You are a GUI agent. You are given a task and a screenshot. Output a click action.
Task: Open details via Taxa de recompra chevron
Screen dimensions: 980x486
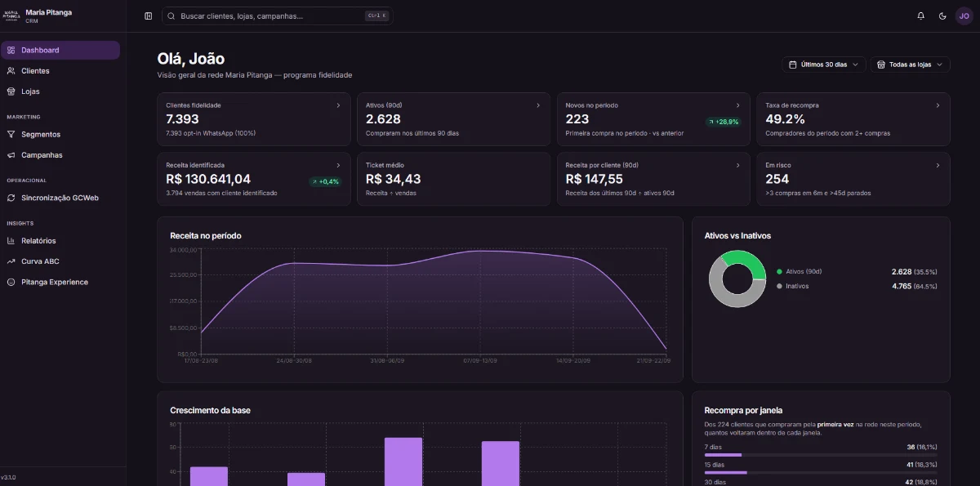pos(938,105)
